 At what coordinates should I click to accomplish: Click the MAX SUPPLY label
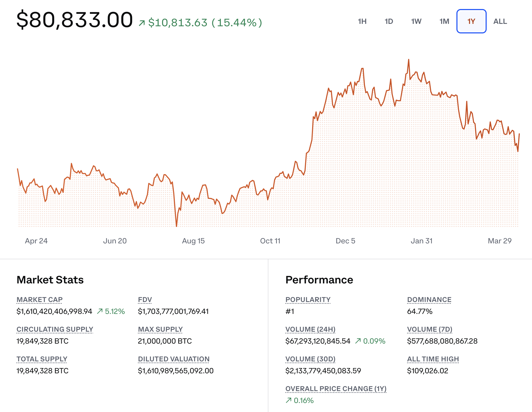[x=160, y=329]
